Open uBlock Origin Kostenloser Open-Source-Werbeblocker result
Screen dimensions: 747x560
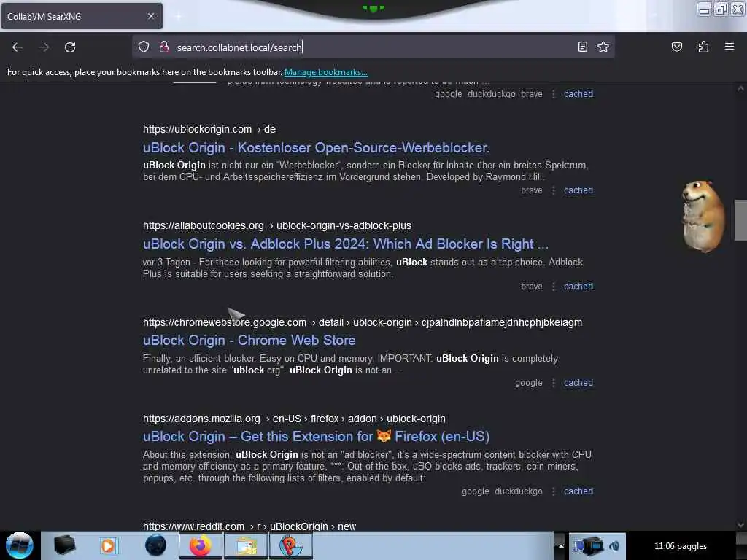pos(316,147)
